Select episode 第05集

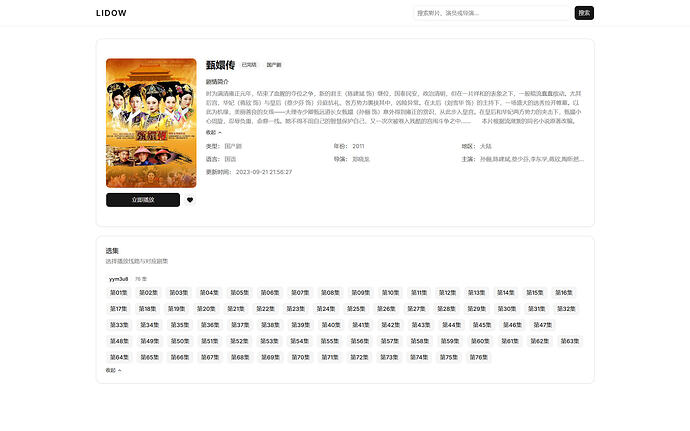(x=239, y=293)
